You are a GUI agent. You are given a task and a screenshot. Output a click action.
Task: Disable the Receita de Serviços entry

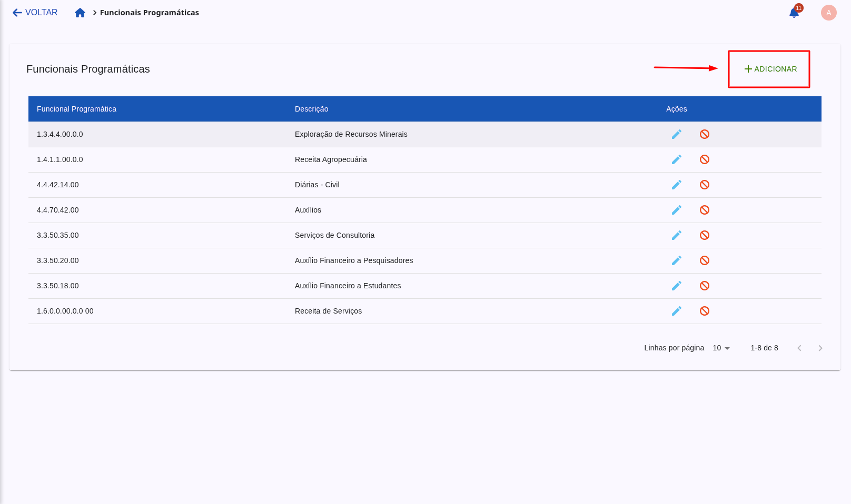pos(705,311)
